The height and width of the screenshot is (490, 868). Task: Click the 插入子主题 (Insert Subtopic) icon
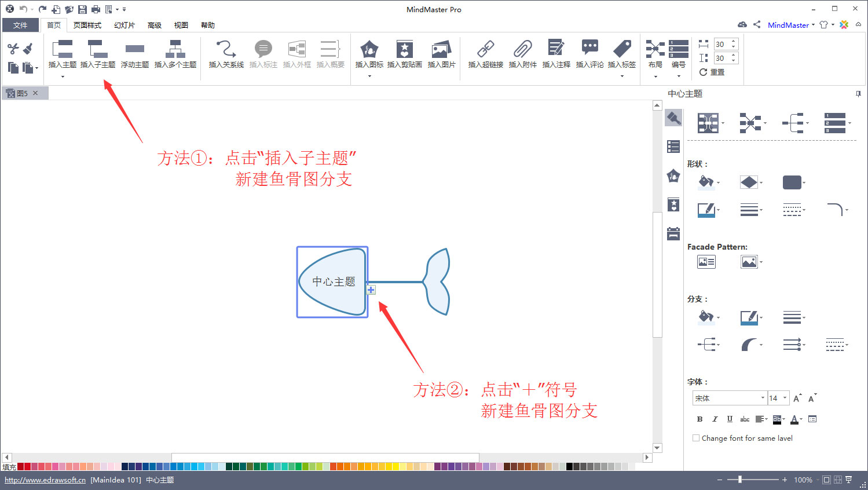coord(98,49)
